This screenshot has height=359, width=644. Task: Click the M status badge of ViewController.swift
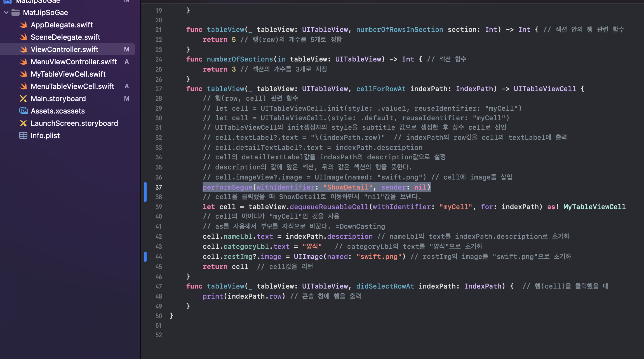tap(127, 49)
